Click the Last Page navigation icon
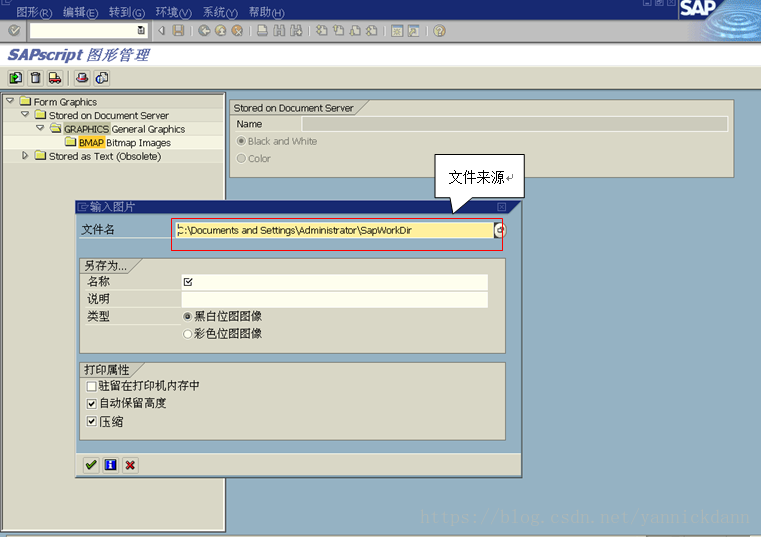 (x=371, y=31)
